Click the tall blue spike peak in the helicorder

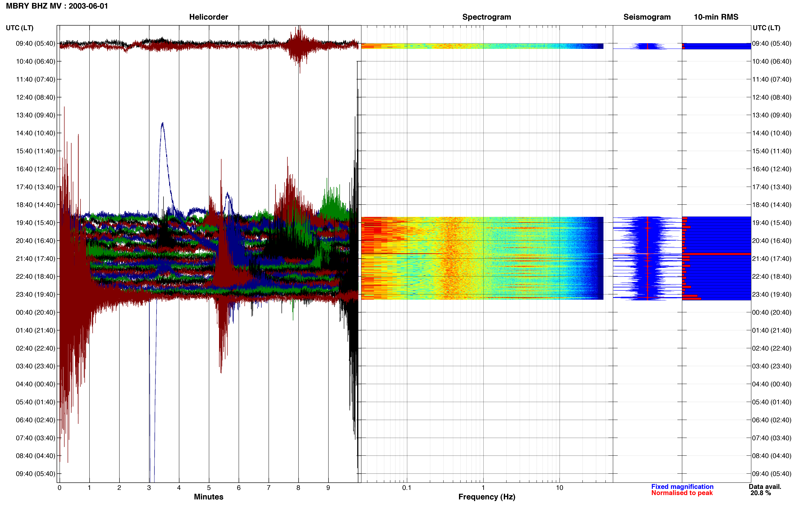click(x=163, y=124)
